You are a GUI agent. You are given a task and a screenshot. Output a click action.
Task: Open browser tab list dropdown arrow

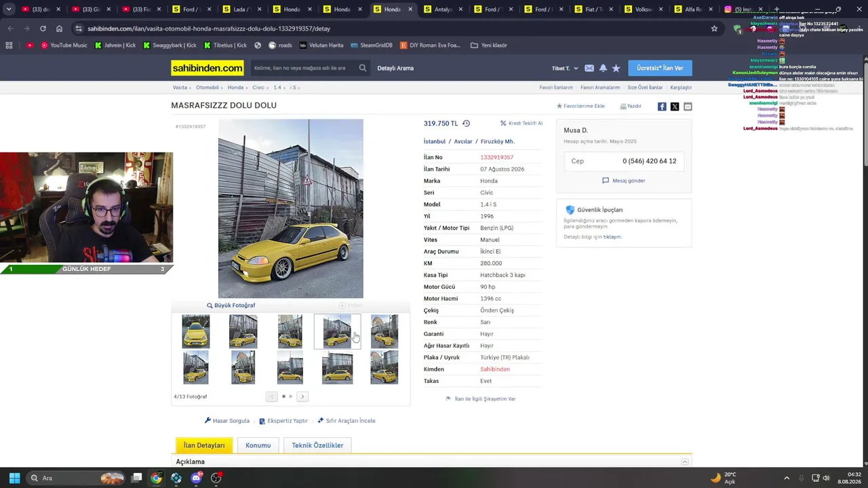9,9
